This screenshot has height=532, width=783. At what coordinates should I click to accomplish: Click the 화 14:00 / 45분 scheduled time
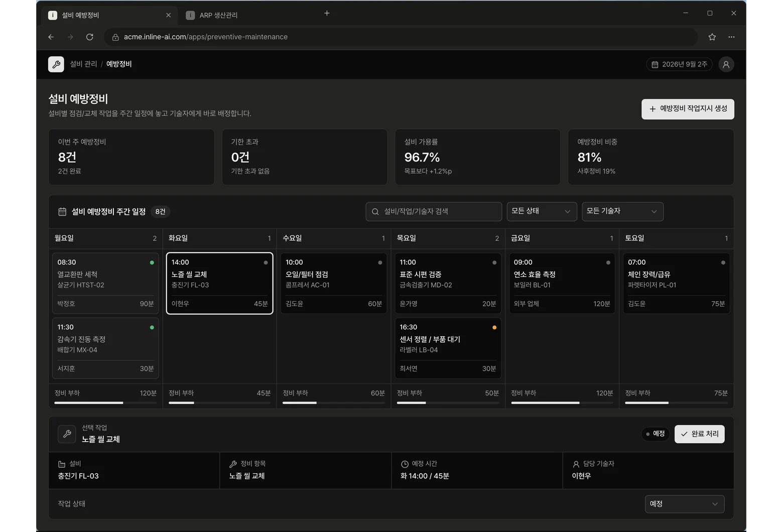tap(425, 476)
